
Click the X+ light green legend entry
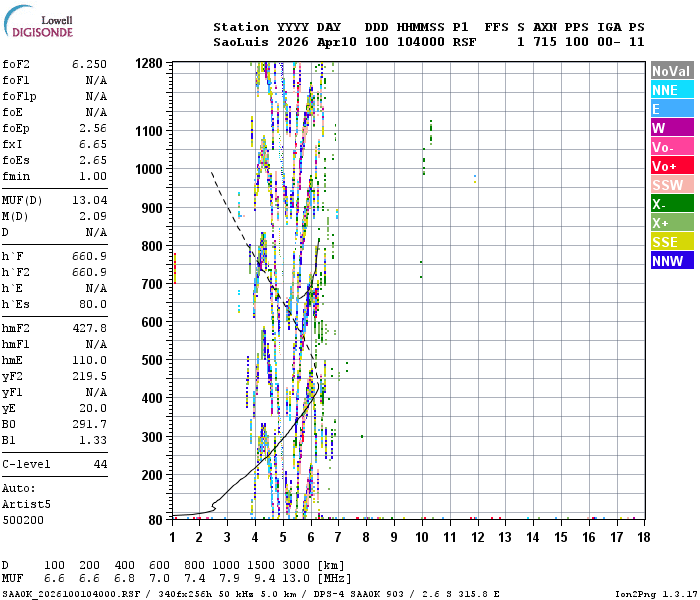[672, 223]
